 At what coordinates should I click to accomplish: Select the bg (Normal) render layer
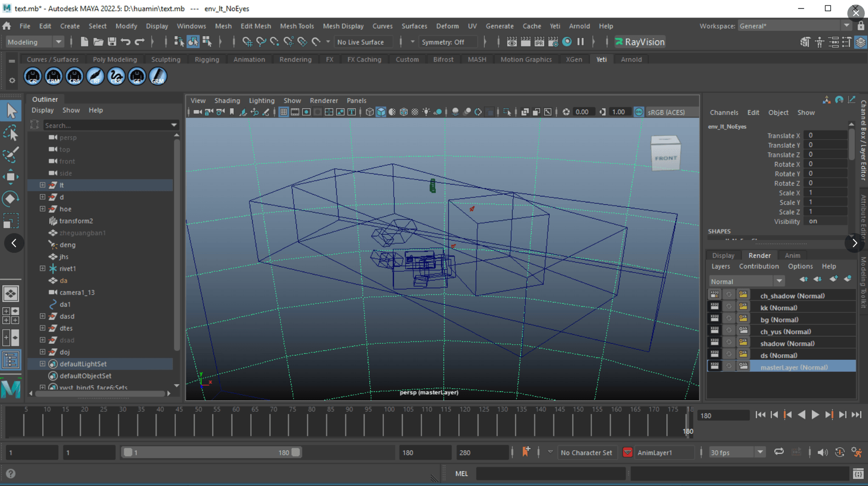(x=779, y=320)
